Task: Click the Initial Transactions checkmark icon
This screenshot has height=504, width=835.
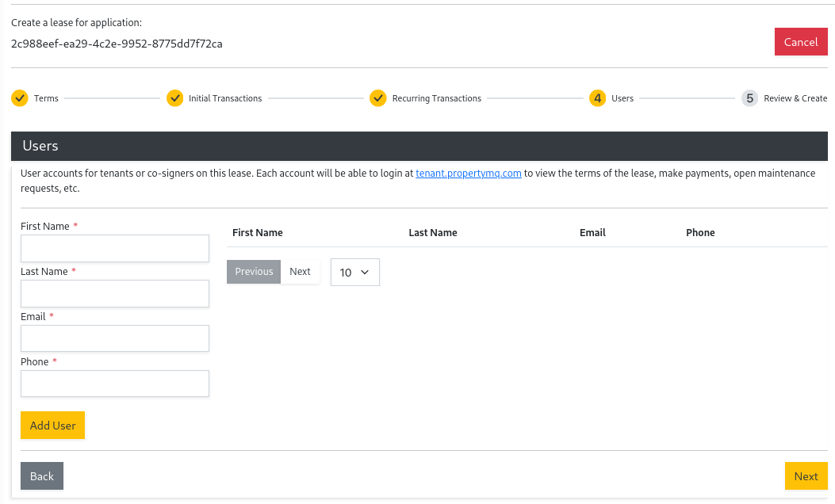Action: [174, 98]
